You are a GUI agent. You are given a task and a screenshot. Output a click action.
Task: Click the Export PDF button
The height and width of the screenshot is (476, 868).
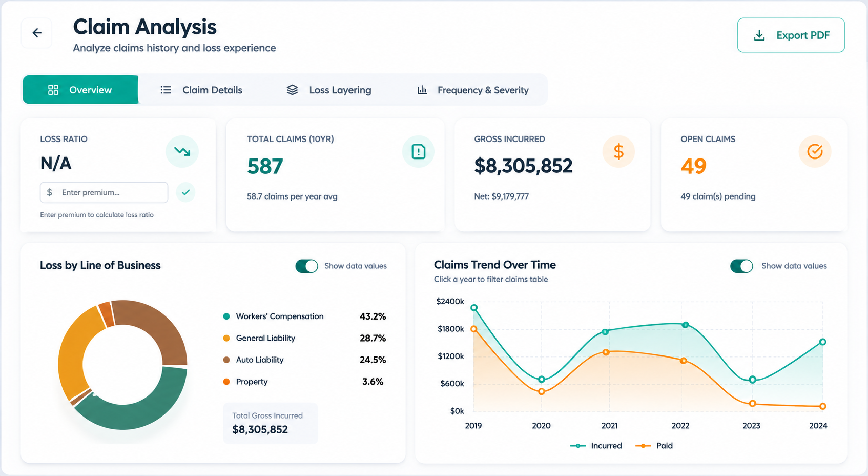pos(791,35)
